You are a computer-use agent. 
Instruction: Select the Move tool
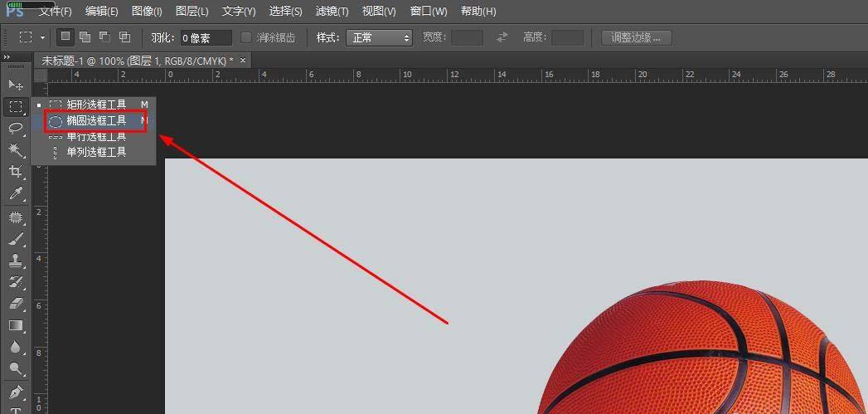[16, 85]
